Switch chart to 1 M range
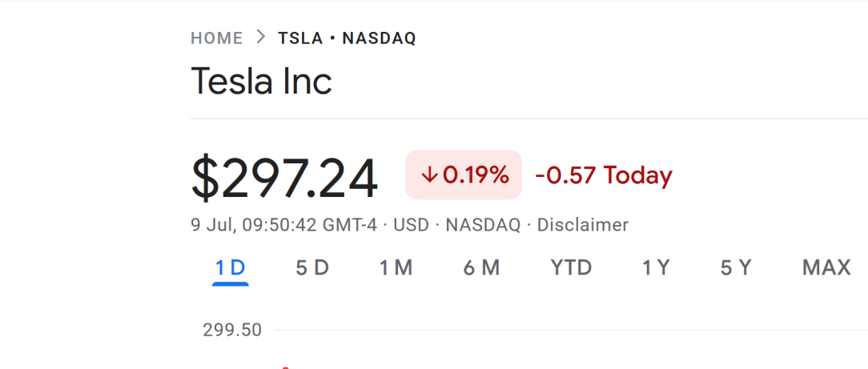 (x=396, y=268)
